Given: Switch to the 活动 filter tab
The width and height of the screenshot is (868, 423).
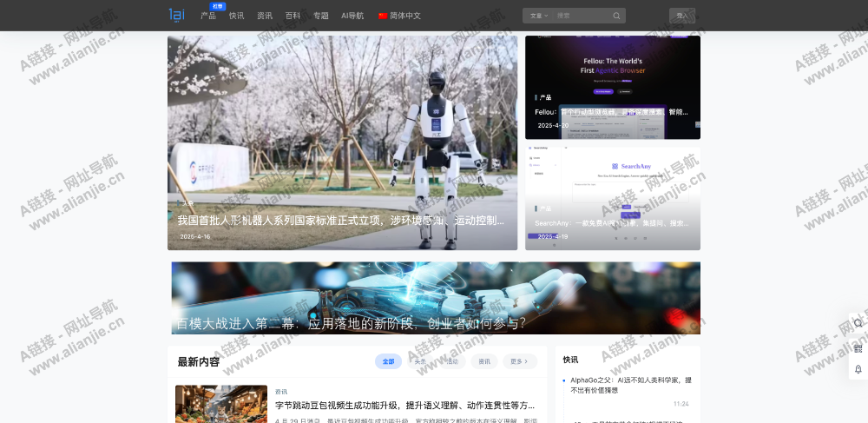Looking at the screenshot, I should tap(451, 361).
